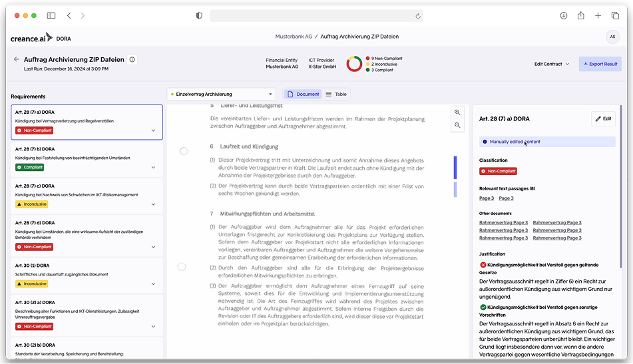Image resolution: width=633 pixels, height=364 pixels.
Task: Click the Export Result button
Action: click(600, 64)
